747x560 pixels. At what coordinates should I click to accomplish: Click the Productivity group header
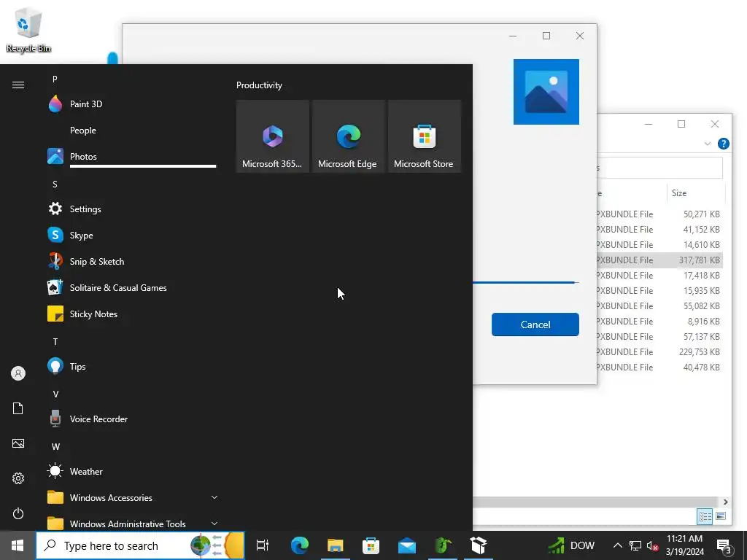(259, 85)
